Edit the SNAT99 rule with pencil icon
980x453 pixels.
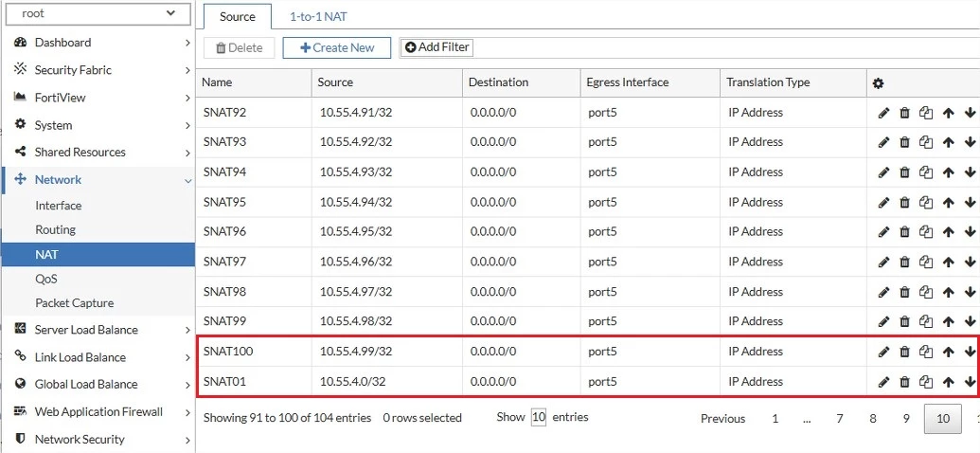click(883, 321)
